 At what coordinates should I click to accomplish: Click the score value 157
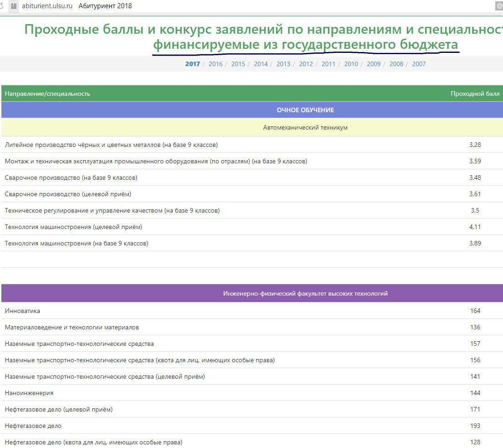pyautogui.click(x=475, y=344)
